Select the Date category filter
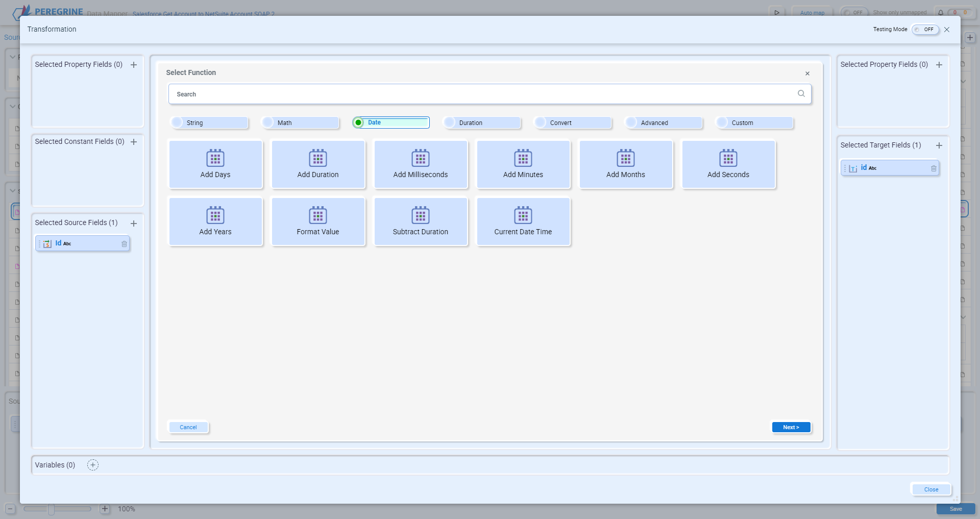Viewport: 980px width, 519px height. (391, 122)
